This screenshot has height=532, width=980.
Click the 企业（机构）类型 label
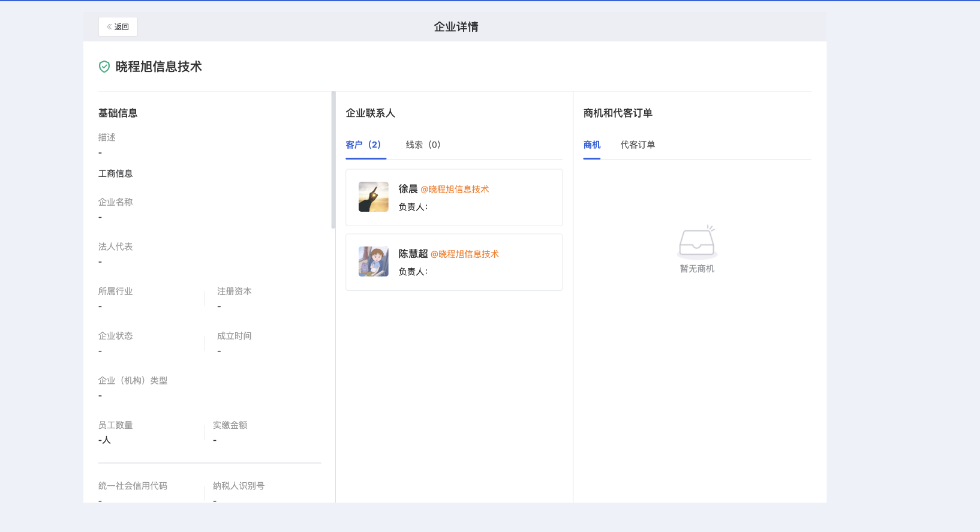click(133, 380)
